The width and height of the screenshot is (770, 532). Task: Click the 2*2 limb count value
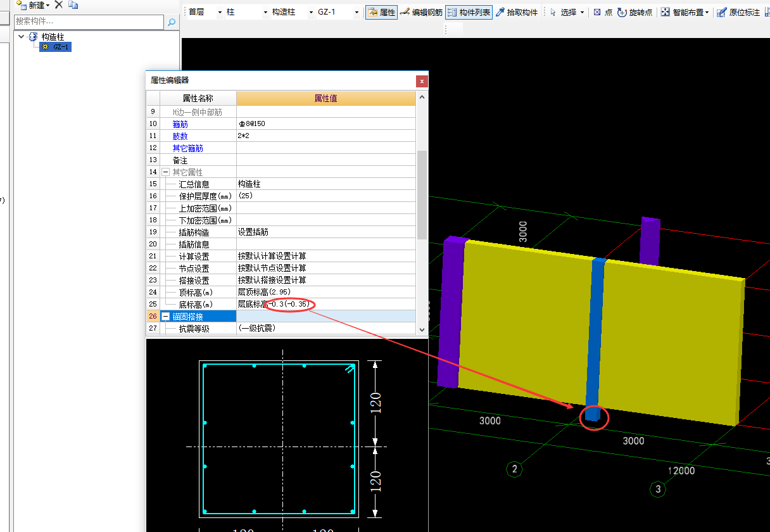(x=326, y=136)
